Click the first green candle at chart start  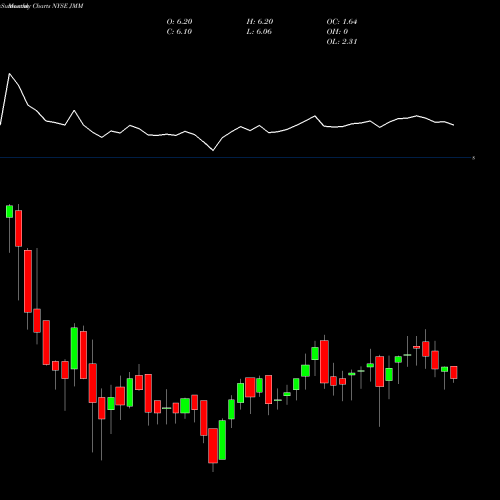[x=9, y=212]
